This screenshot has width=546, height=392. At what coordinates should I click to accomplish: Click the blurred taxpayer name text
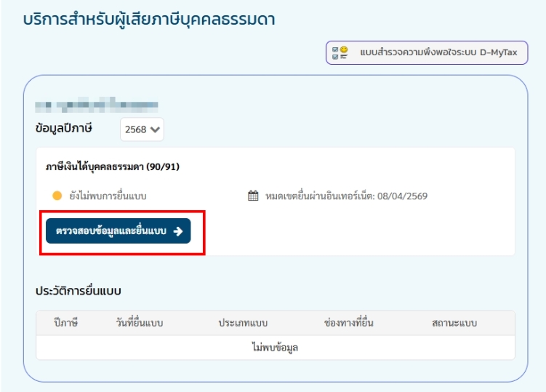(97, 106)
